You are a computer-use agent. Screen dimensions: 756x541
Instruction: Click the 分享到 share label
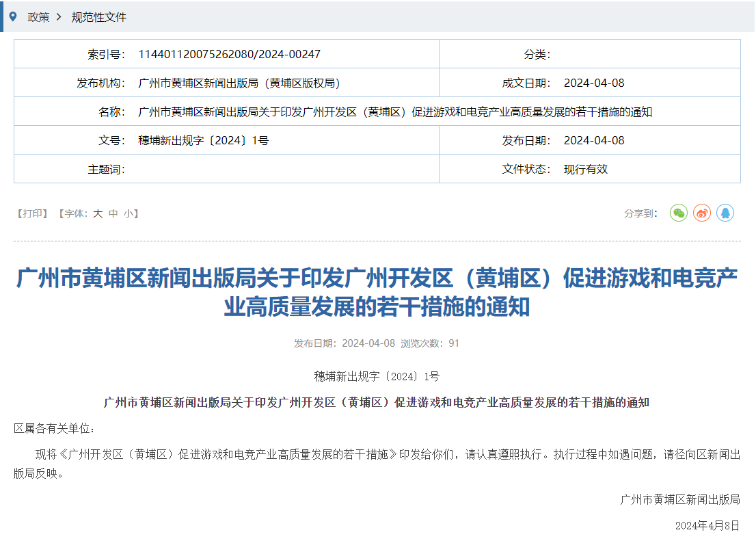coord(639,213)
